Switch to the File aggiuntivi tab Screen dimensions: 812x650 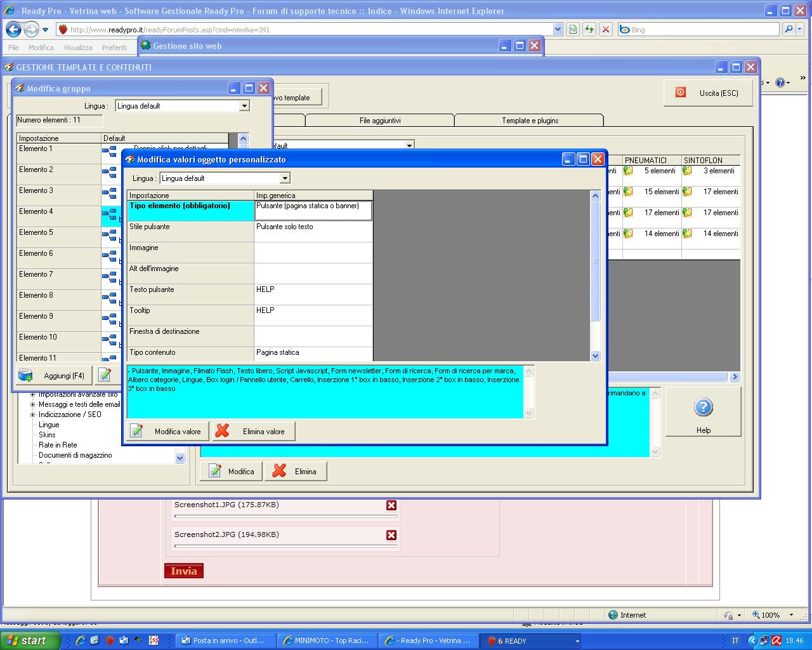[x=380, y=121]
